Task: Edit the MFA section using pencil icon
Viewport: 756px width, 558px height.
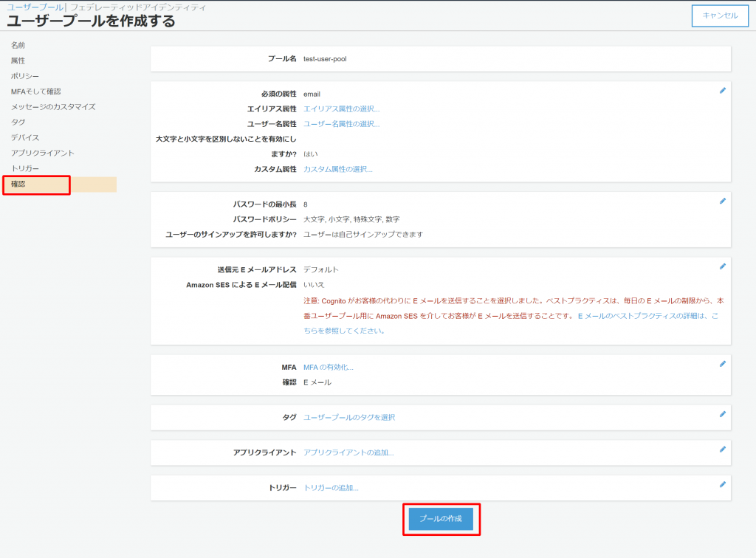Action: pyautogui.click(x=722, y=364)
